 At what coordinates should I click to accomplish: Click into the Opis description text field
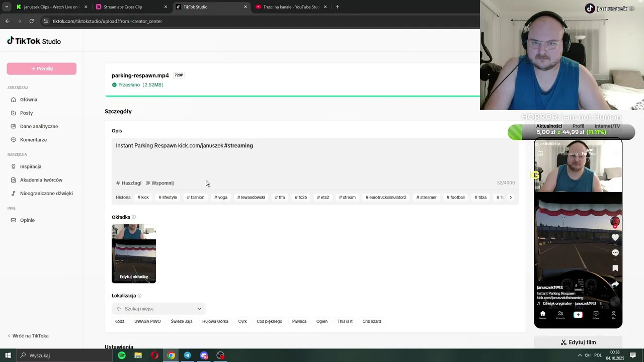click(x=315, y=158)
